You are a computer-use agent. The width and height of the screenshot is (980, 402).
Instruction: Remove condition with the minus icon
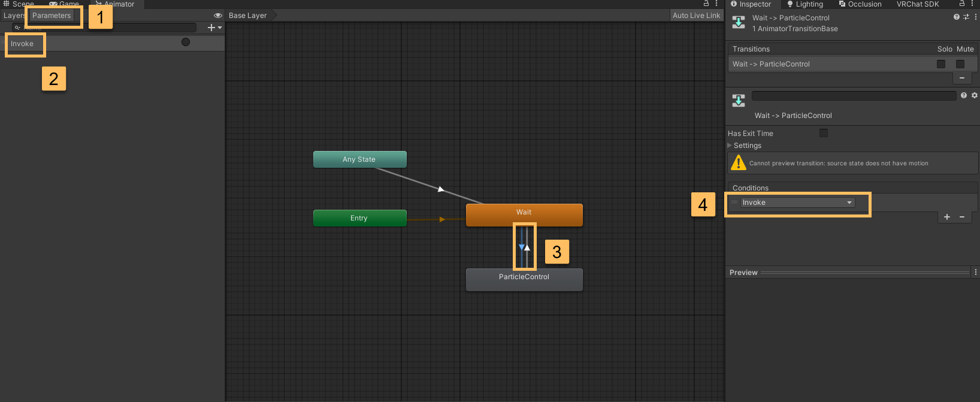tap(962, 217)
